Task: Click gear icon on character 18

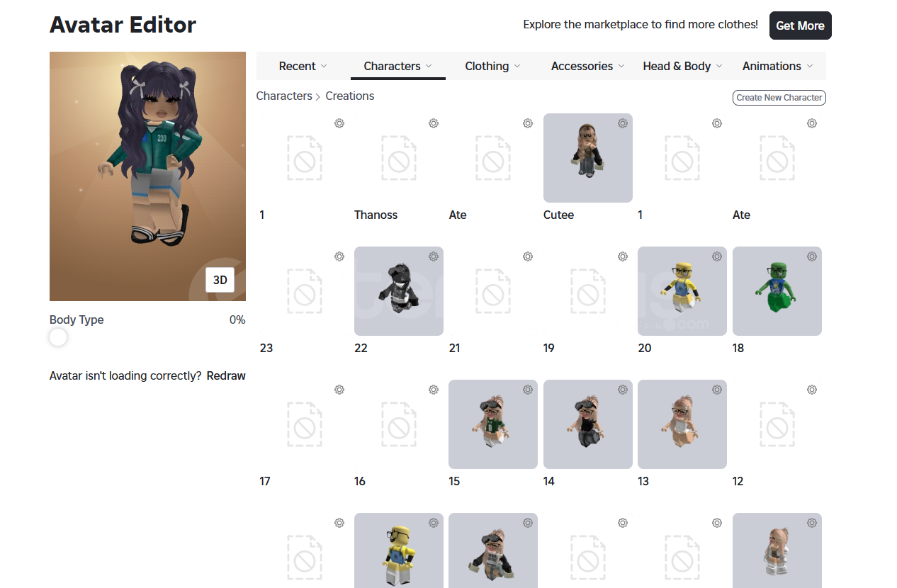Action: point(812,256)
